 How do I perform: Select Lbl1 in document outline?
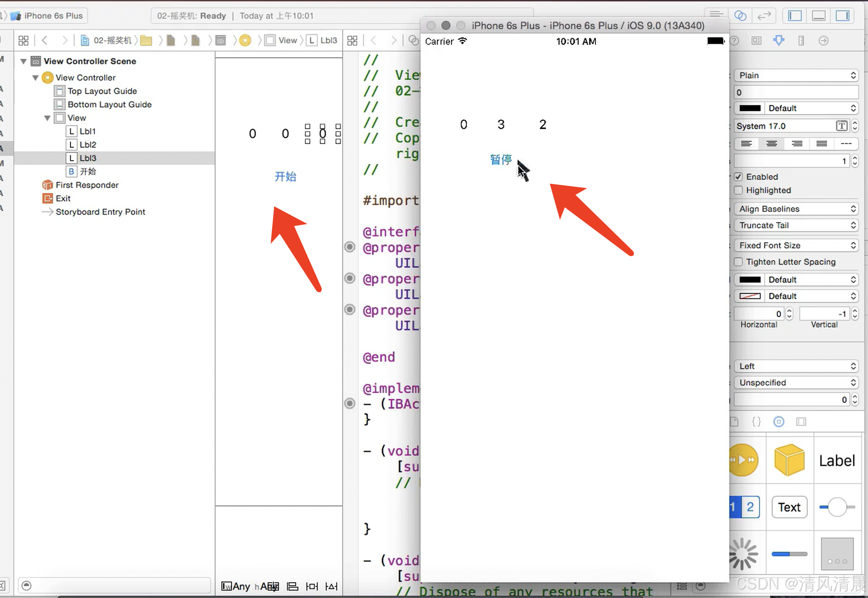coord(87,131)
